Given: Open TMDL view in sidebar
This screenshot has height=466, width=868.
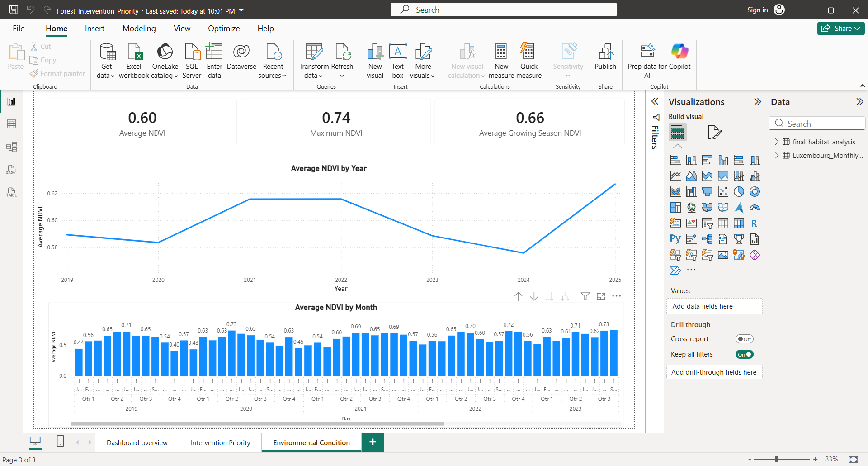Looking at the screenshot, I should point(12,192).
